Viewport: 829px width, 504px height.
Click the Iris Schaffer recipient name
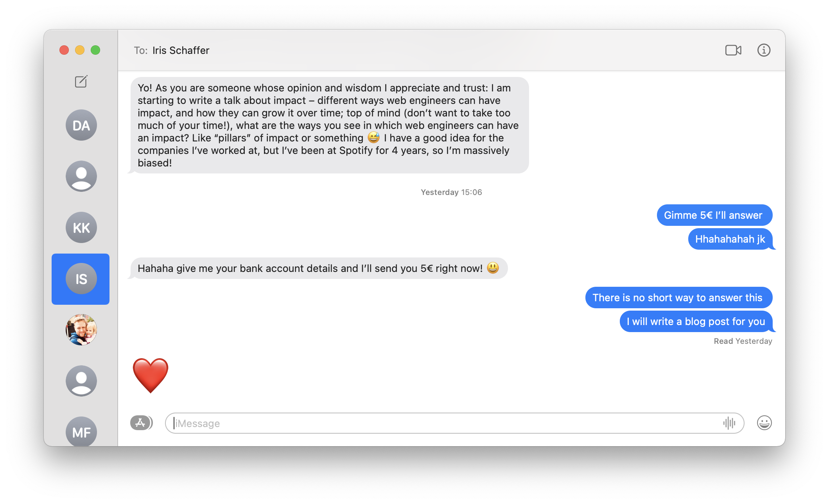pyautogui.click(x=181, y=50)
